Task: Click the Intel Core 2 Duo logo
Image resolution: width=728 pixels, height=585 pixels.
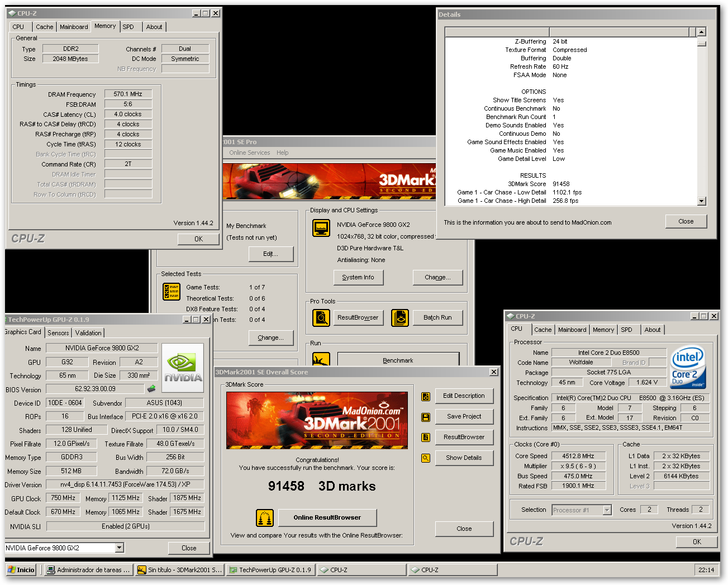Action: click(688, 368)
